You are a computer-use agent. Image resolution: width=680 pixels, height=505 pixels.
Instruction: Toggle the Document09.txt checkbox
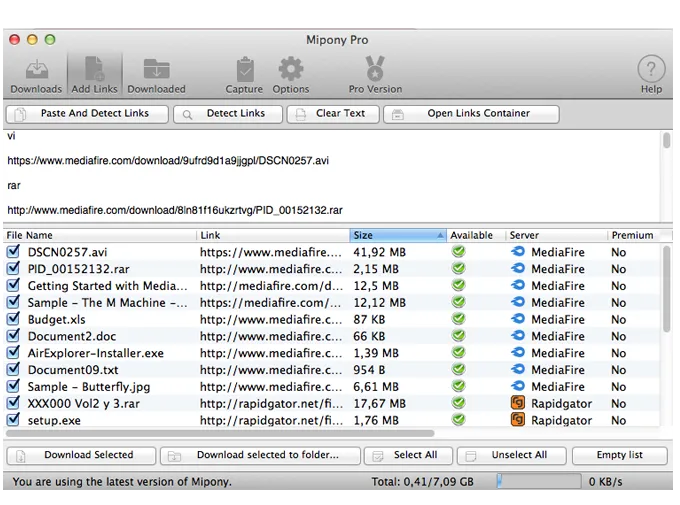tap(13, 369)
